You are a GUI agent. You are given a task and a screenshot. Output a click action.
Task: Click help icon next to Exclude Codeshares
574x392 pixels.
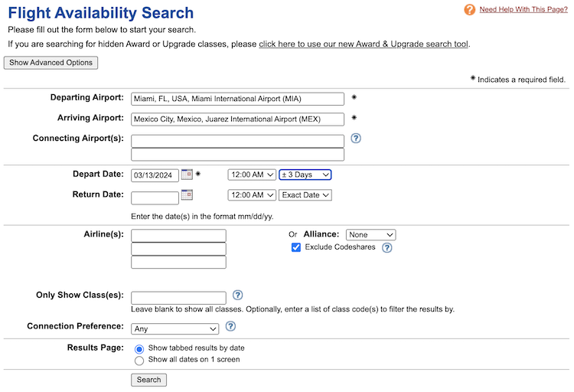point(387,248)
